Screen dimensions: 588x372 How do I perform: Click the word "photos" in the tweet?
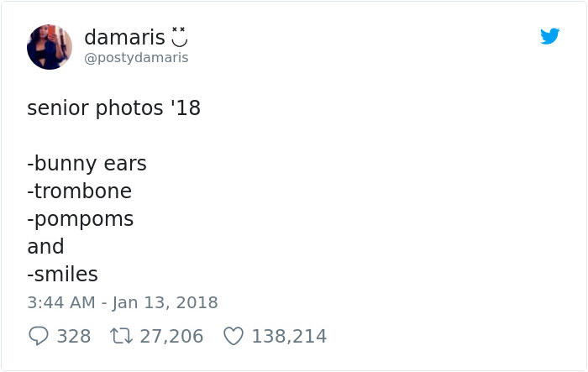[x=118, y=108]
